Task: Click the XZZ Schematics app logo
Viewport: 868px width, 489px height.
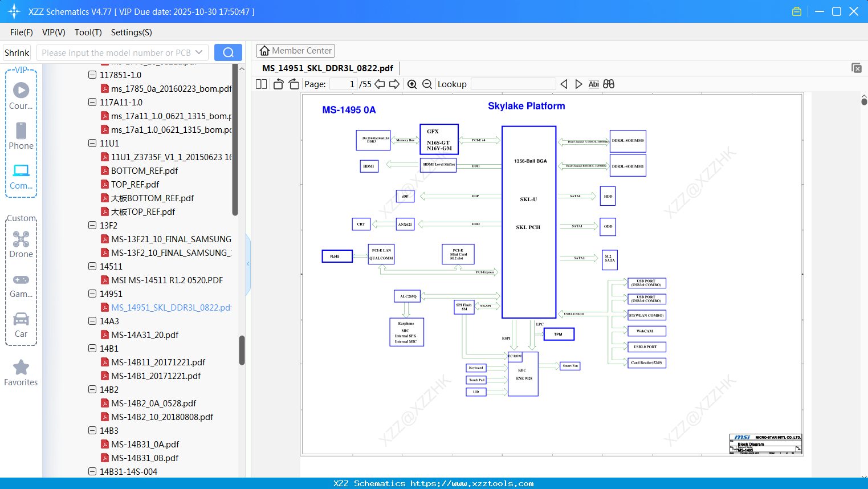Action: point(14,11)
